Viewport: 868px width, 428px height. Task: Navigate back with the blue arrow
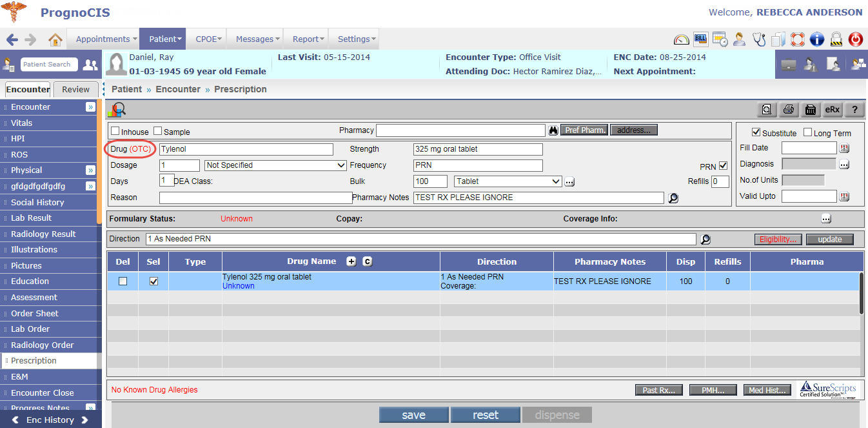click(x=12, y=39)
